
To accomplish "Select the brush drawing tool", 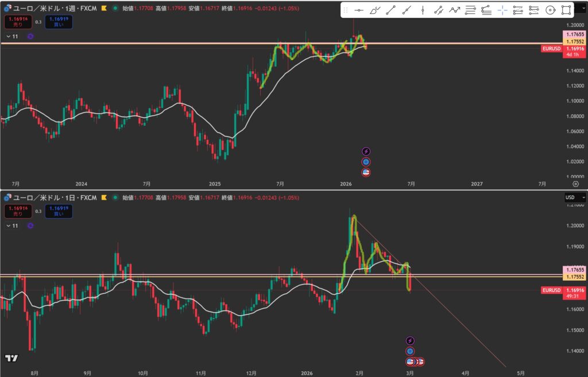I will 375,10.
